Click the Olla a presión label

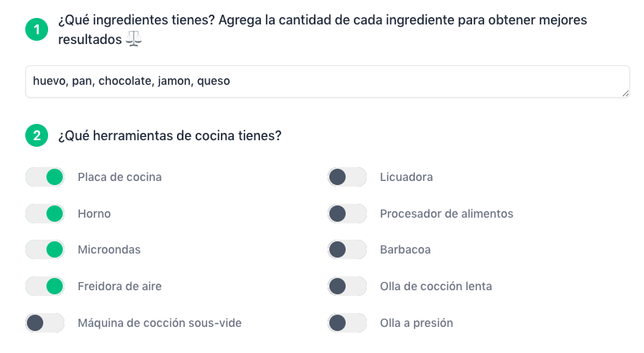[x=416, y=323]
